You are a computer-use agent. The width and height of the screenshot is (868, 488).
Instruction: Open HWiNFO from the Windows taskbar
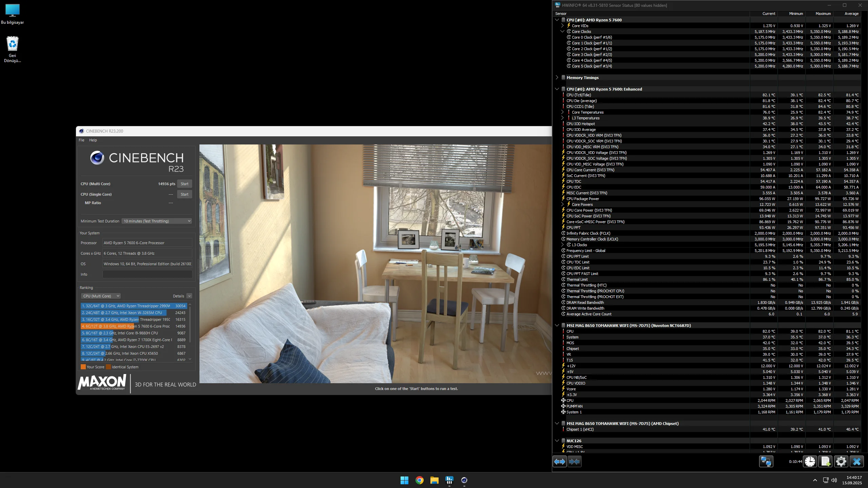(449, 480)
